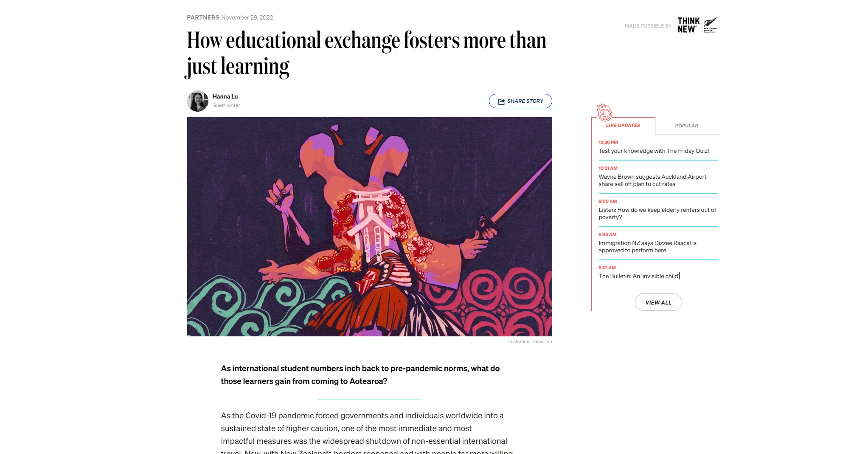Screen dimensions: 868x454
Task: Click the Illustration: Daniel Ido credit
Action: (x=529, y=341)
